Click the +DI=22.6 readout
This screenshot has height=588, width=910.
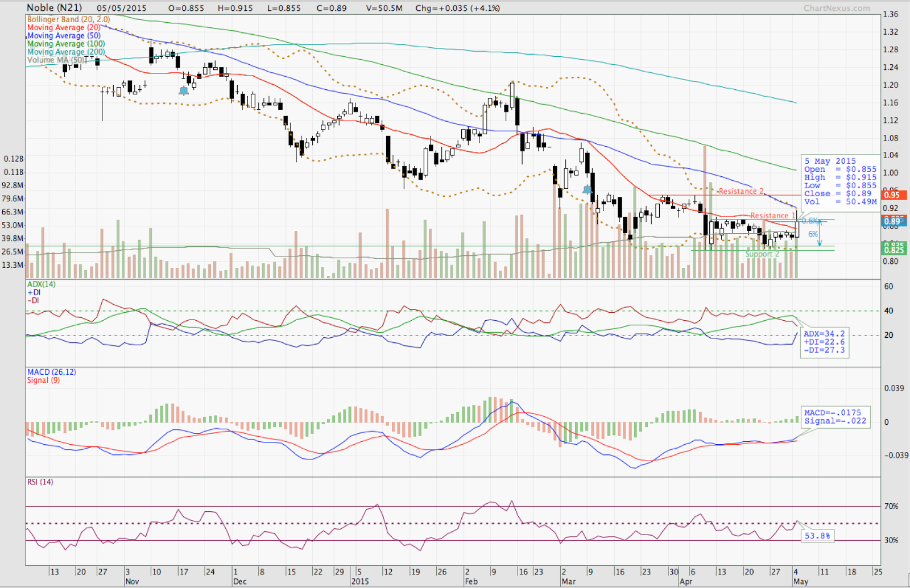click(x=824, y=342)
